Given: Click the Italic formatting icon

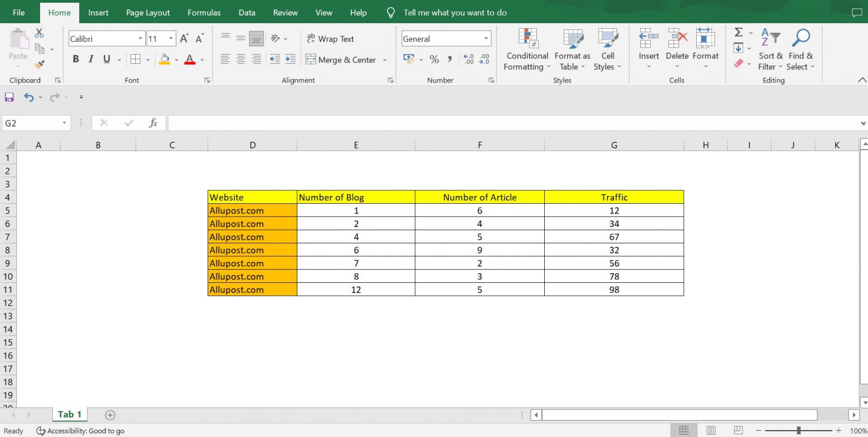Looking at the screenshot, I should coord(91,59).
